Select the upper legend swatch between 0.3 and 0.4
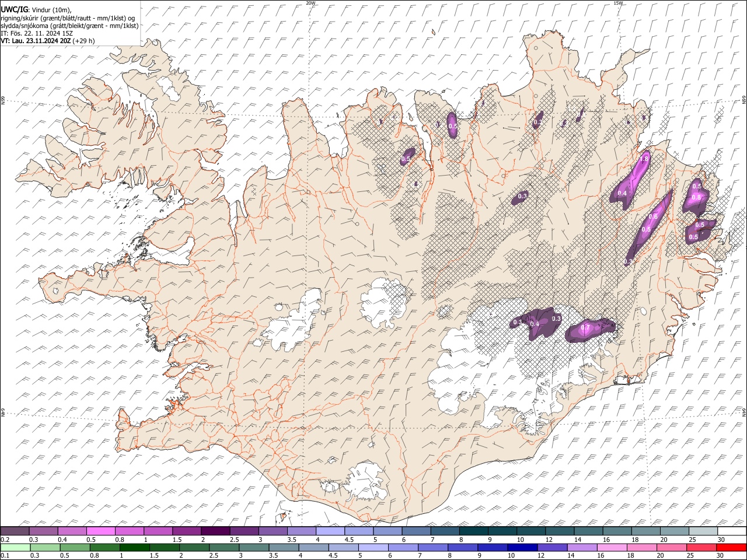747x560 pixels. (44, 531)
